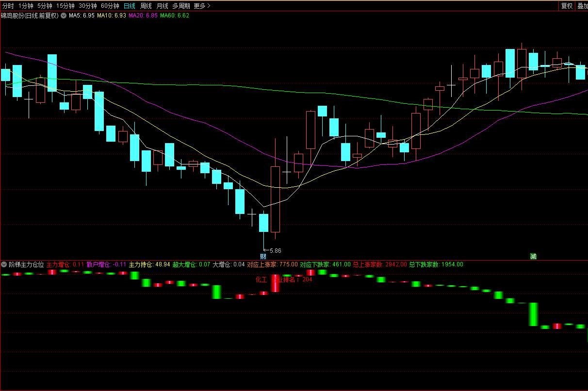
Task: Click the tall red bar in the indicator panel
Action: pos(275,284)
